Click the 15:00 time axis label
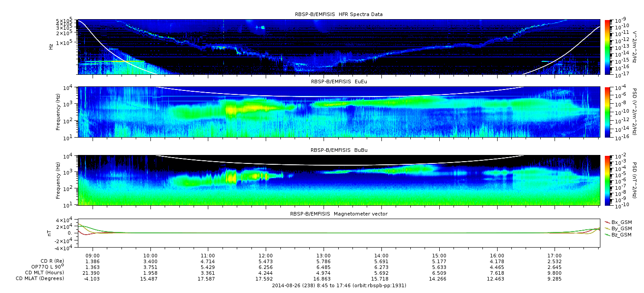This screenshot has height=293, width=644. [439, 256]
